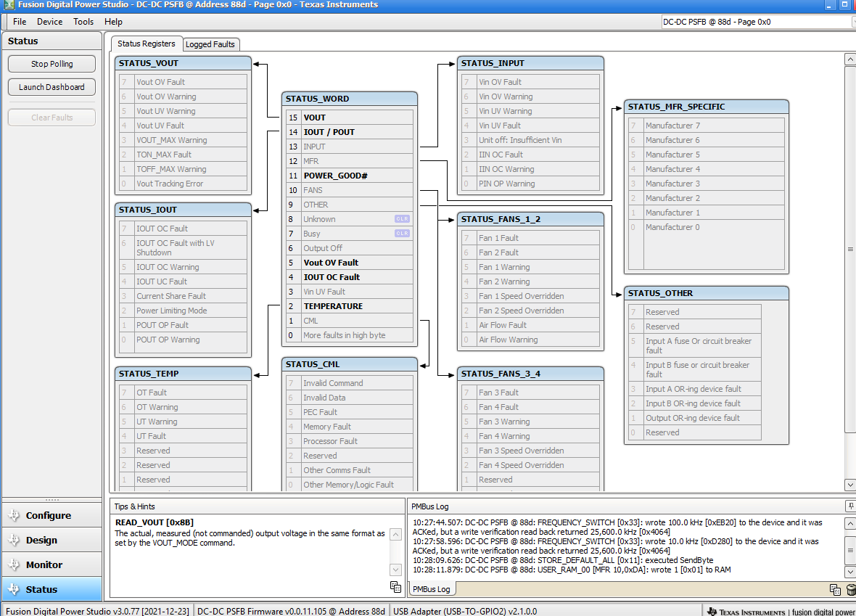Open the device selector DC-DC PSFB @ 88d
This screenshot has width=856, height=616.
click(759, 22)
